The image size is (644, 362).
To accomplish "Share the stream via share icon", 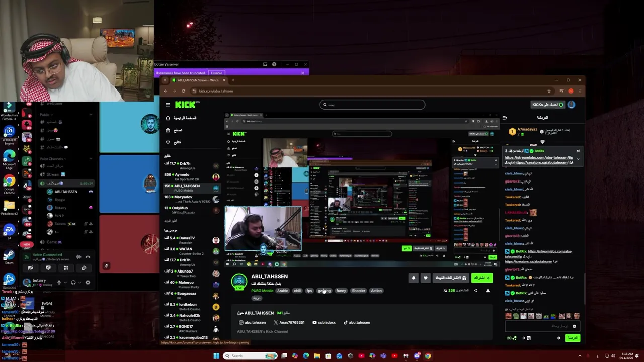I will [475, 291].
